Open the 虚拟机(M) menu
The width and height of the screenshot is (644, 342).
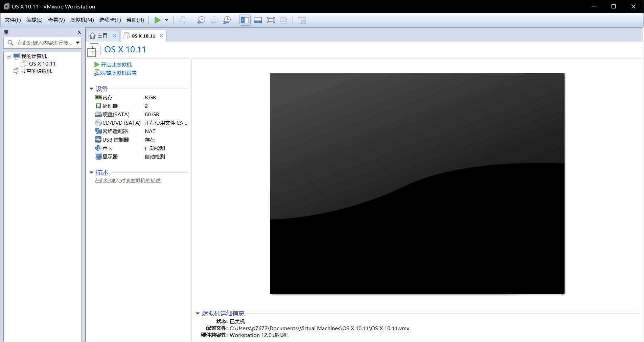(x=82, y=20)
